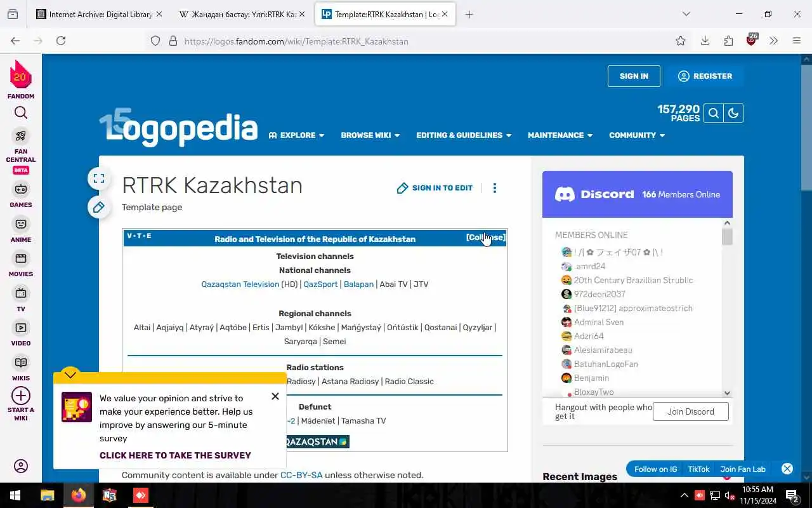The image size is (812, 508).
Task: Go back to the previous page
Action: (15, 41)
